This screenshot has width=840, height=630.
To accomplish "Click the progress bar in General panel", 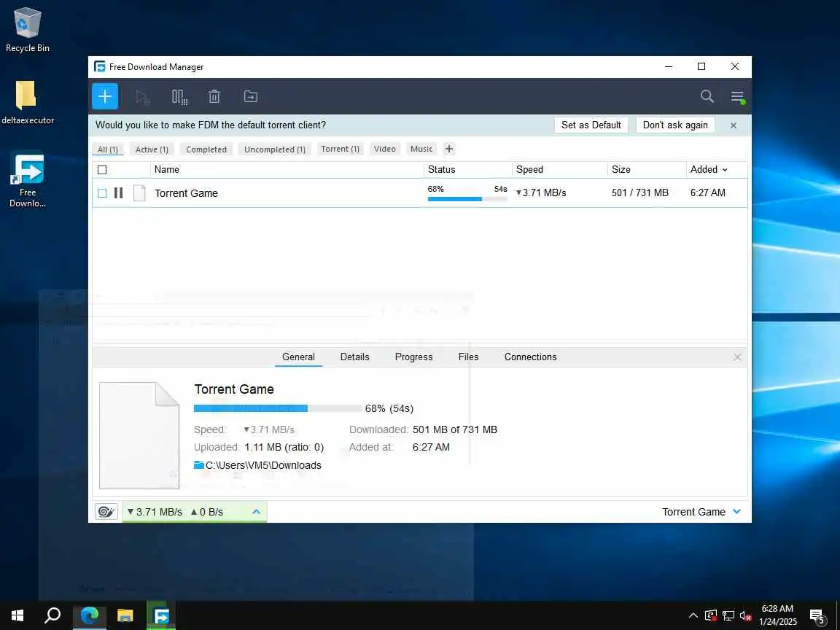I will (278, 408).
